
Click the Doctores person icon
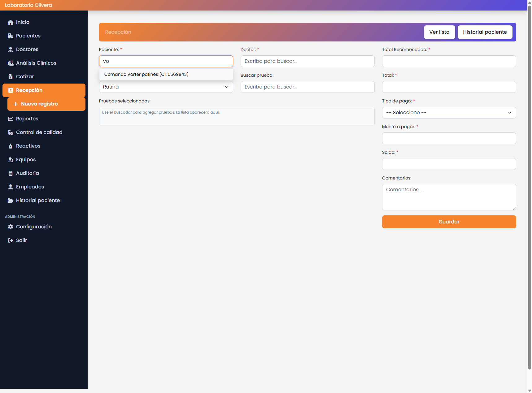coord(11,50)
